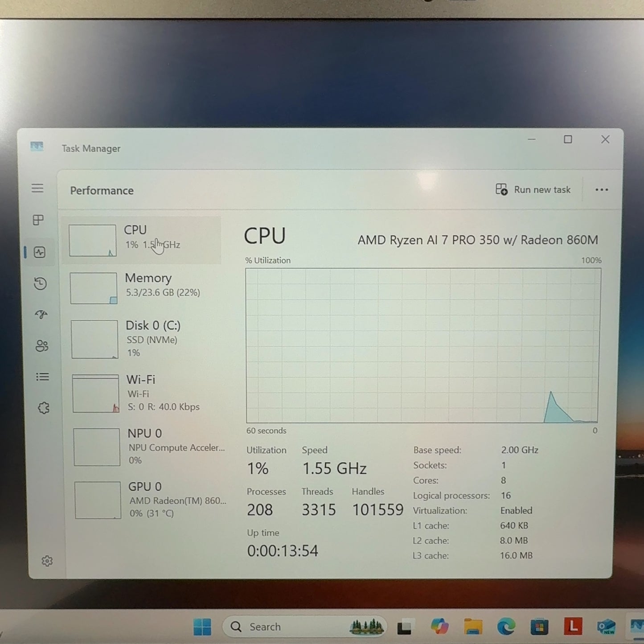Open the Users page icon

coord(42,346)
